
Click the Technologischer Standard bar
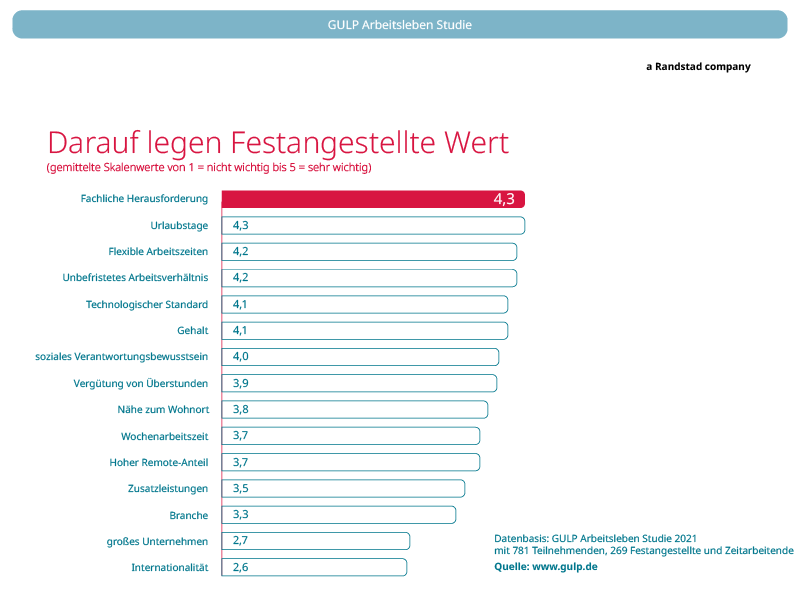[x=364, y=304]
